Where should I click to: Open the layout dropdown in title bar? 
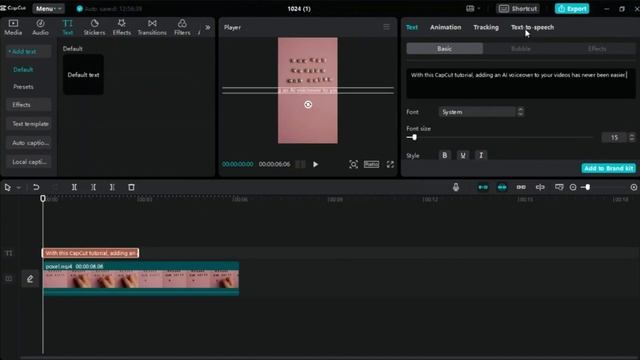click(473, 9)
